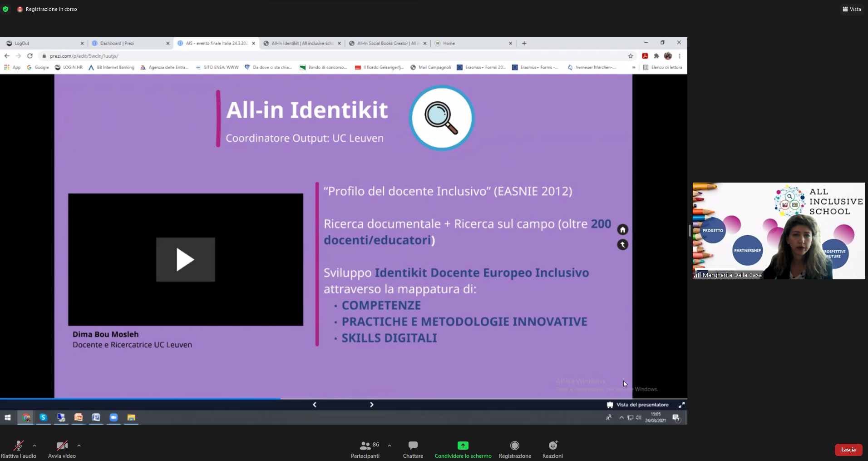Viewport: 868px width, 461px height.
Task: Open Reazioni reactions menu
Action: [552, 449]
